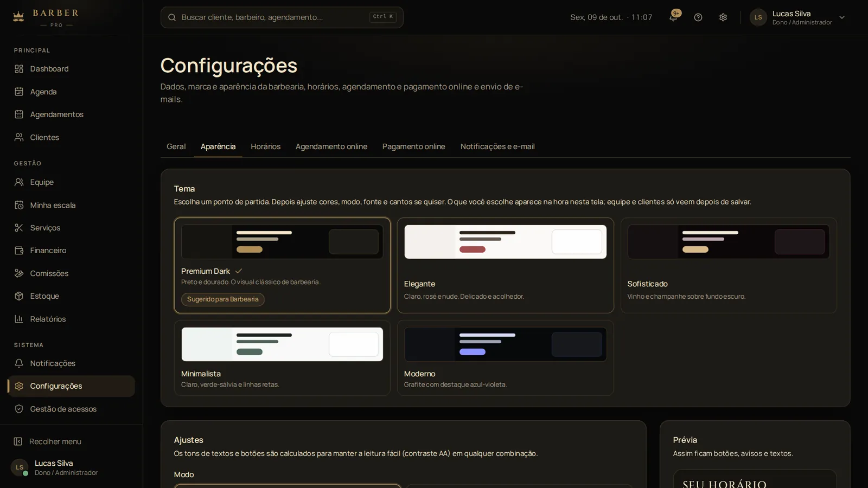Viewport: 868px width, 488px height.
Task: Click the Sugerido para Barbearia badge
Action: click(223, 299)
